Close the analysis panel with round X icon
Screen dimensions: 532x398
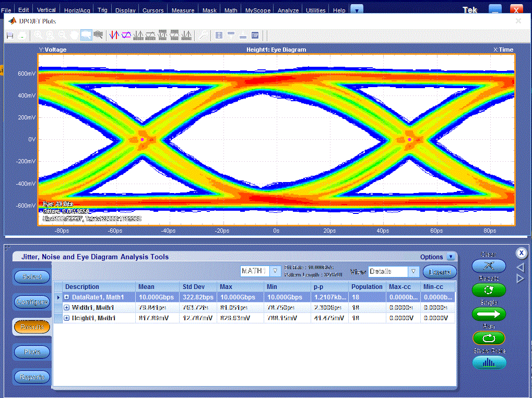pos(522,253)
